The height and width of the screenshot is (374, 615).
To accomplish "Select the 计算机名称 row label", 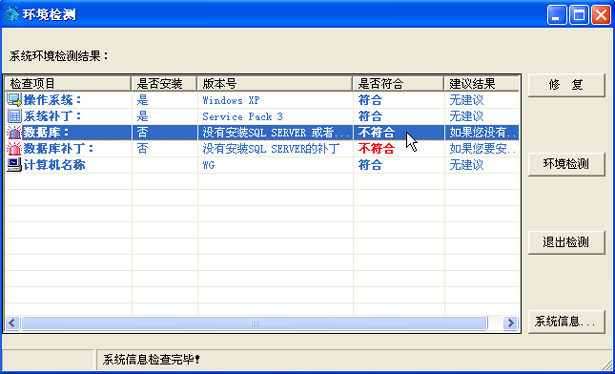I will (x=54, y=165).
